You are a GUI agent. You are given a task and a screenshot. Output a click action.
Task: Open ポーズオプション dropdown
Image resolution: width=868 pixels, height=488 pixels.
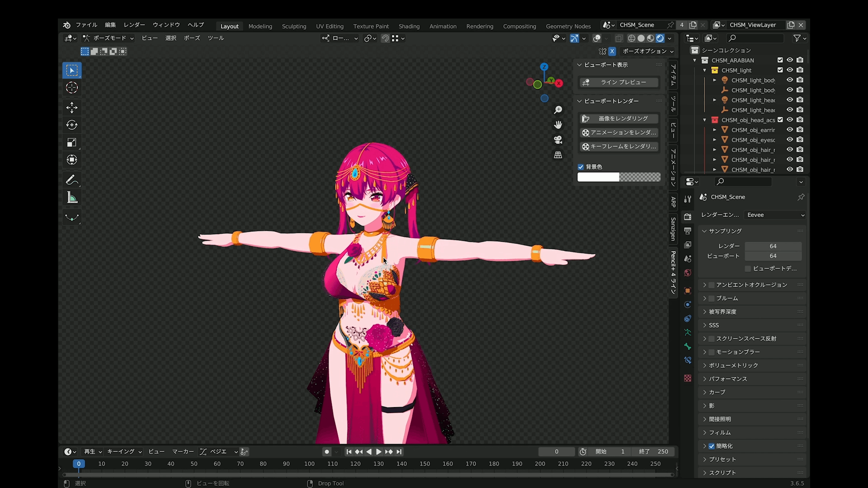point(648,51)
